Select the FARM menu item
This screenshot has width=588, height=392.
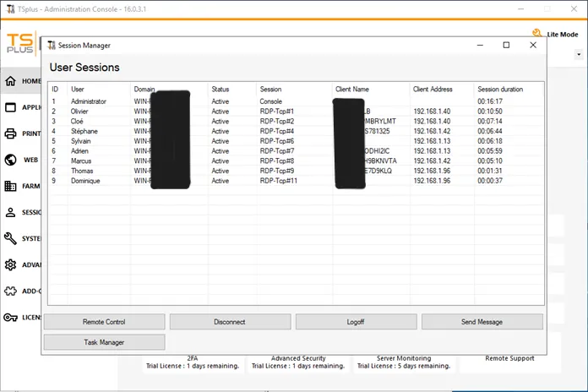coord(31,186)
